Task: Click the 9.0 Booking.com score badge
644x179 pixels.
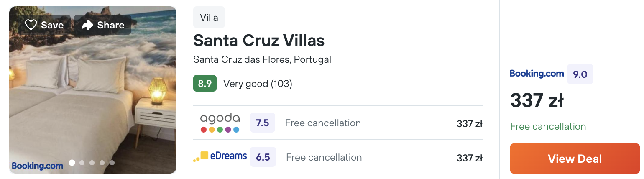Action: 580,74
